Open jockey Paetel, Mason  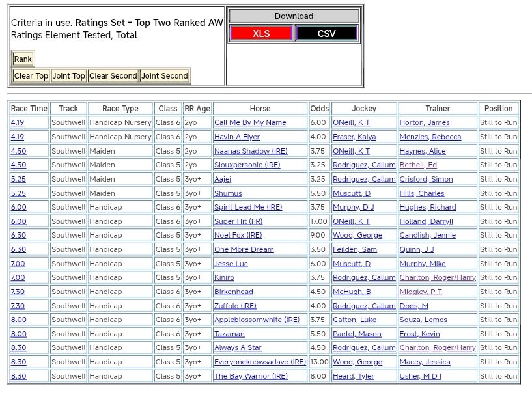pyautogui.click(x=357, y=334)
